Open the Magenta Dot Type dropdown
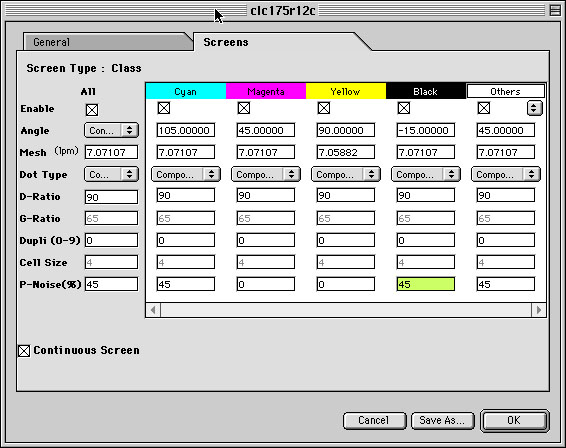This screenshot has width=566, height=448. coord(266,174)
